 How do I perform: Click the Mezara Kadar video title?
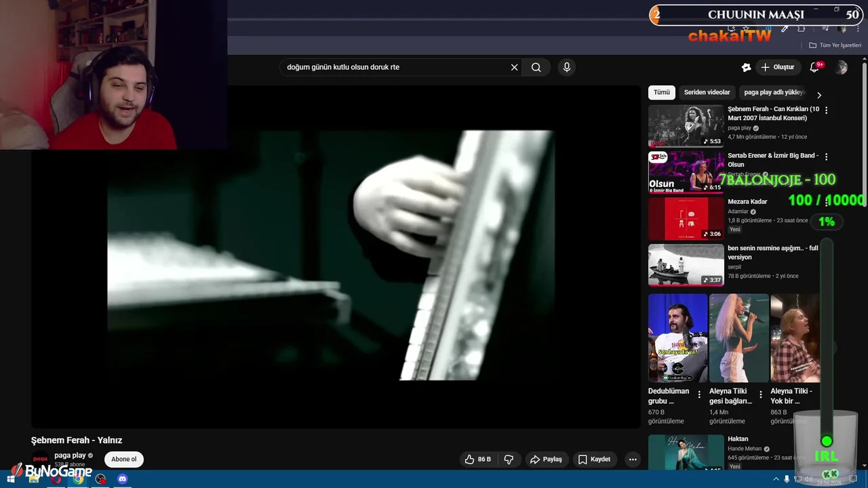[x=747, y=201]
